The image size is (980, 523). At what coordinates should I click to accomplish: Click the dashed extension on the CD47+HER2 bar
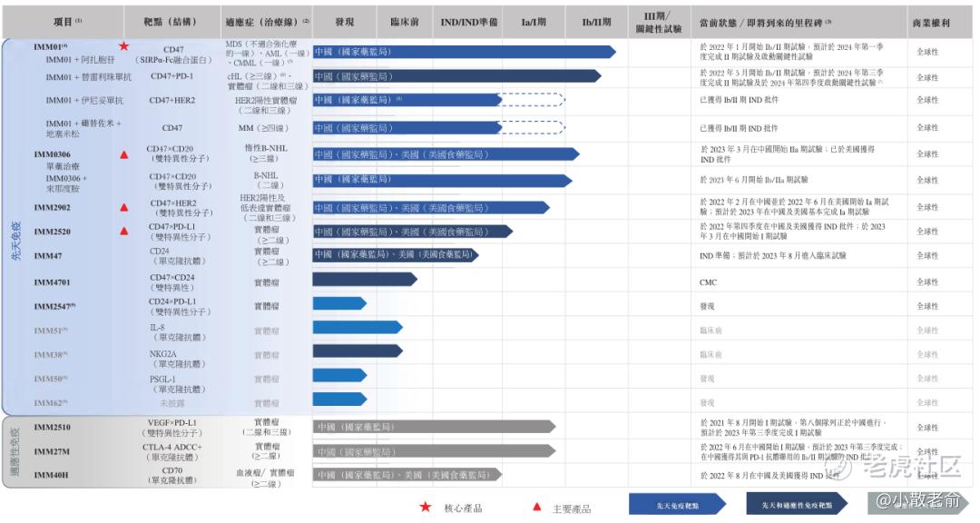pos(534,100)
